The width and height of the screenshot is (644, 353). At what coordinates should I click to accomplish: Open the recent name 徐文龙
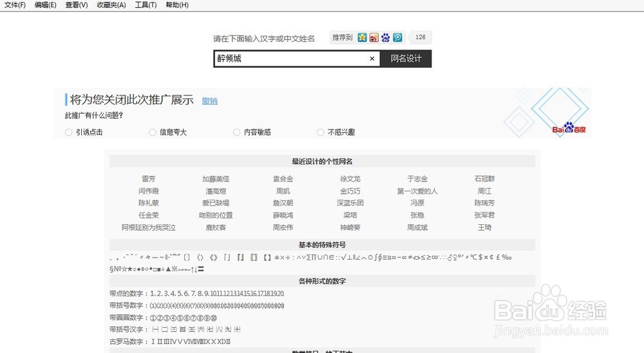pyautogui.click(x=350, y=179)
